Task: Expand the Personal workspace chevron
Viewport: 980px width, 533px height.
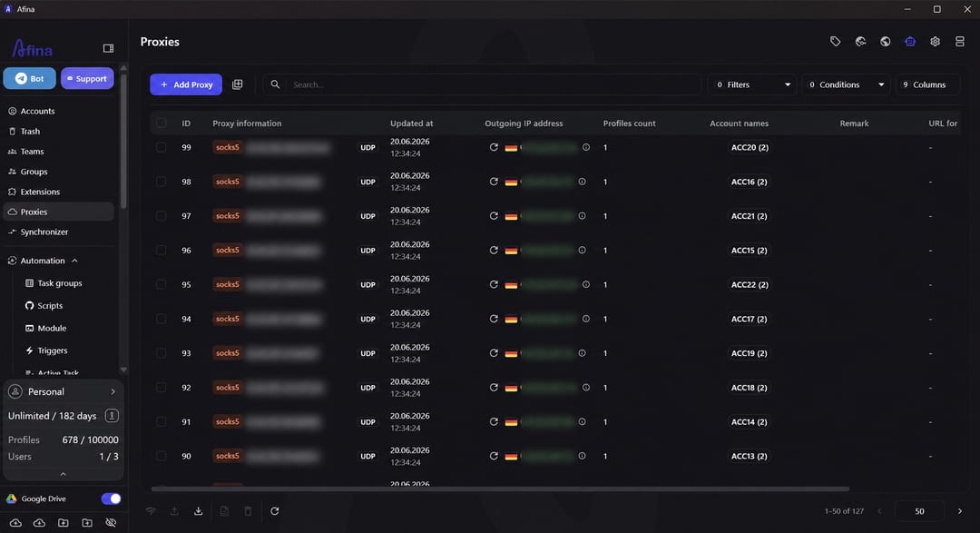Action: pyautogui.click(x=113, y=391)
